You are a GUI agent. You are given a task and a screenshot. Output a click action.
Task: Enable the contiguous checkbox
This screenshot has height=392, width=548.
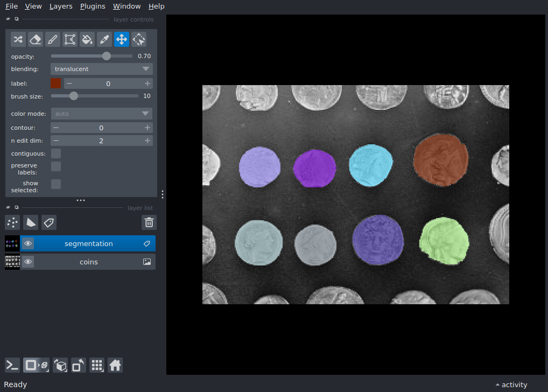(x=56, y=153)
